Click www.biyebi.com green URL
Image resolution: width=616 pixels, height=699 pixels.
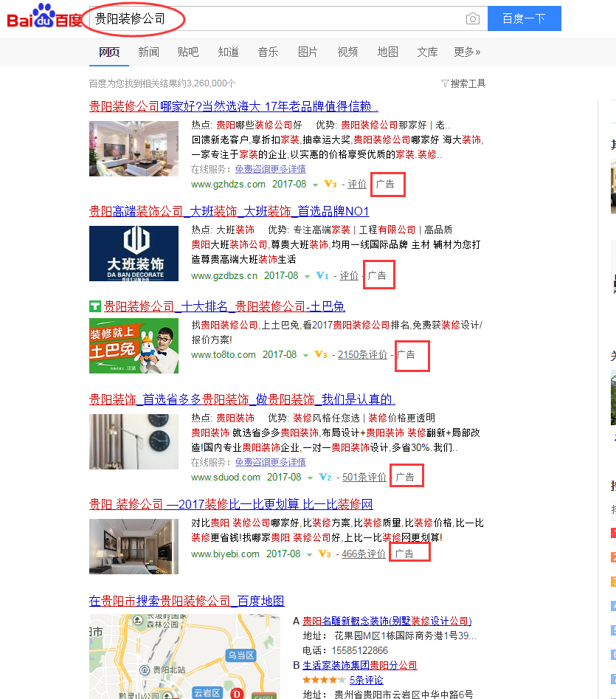point(226,554)
